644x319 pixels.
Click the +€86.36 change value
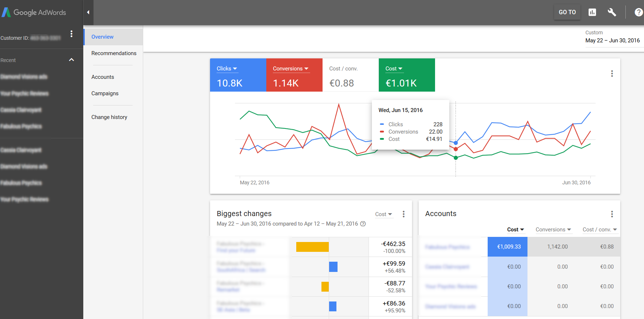(394, 303)
